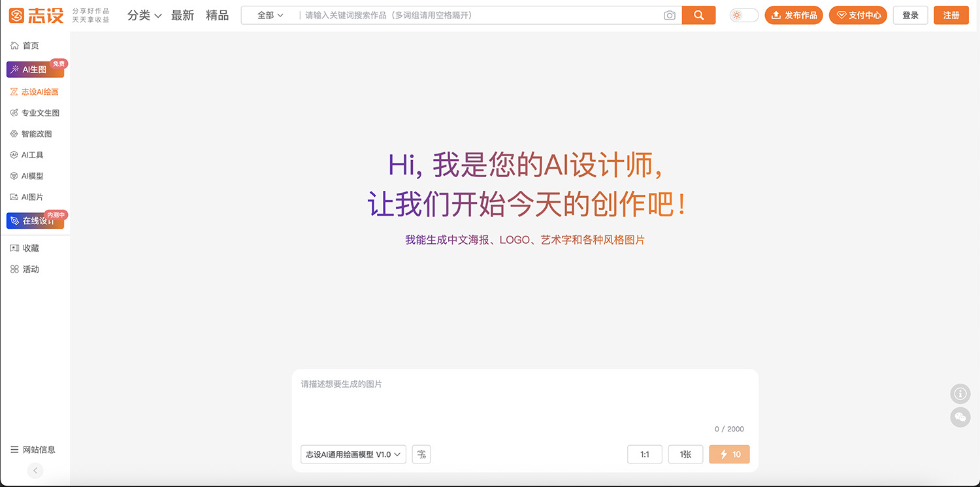Click the AI工具 hexagon icon
The image size is (980, 487).
pyautogui.click(x=14, y=155)
